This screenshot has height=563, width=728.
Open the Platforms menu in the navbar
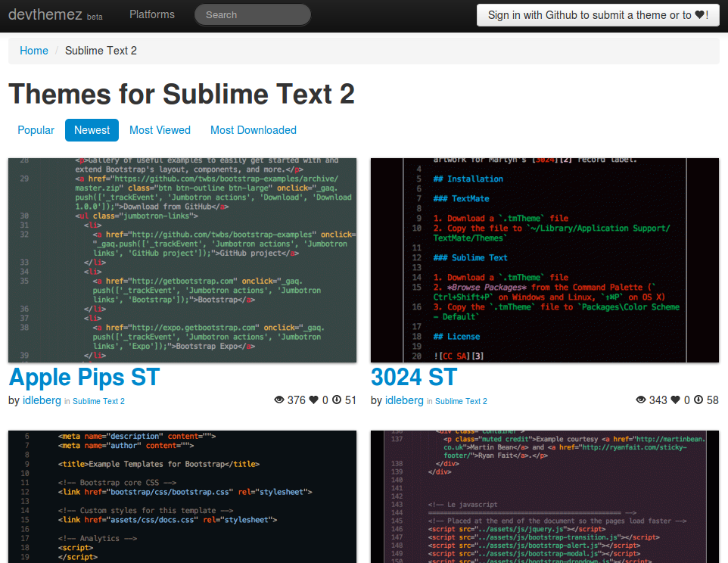(152, 14)
